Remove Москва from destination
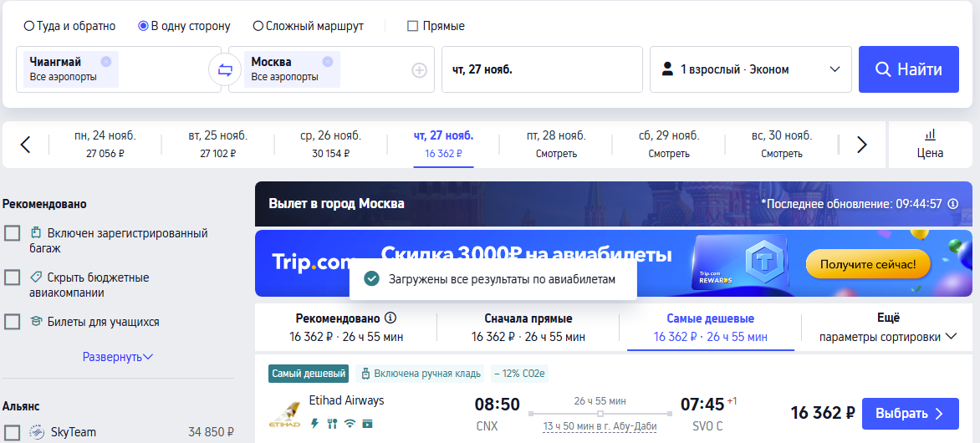 click(x=328, y=61)
